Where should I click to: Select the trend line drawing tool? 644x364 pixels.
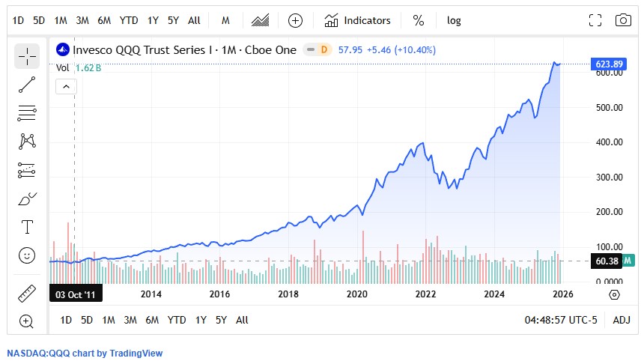tap(27, 85)
